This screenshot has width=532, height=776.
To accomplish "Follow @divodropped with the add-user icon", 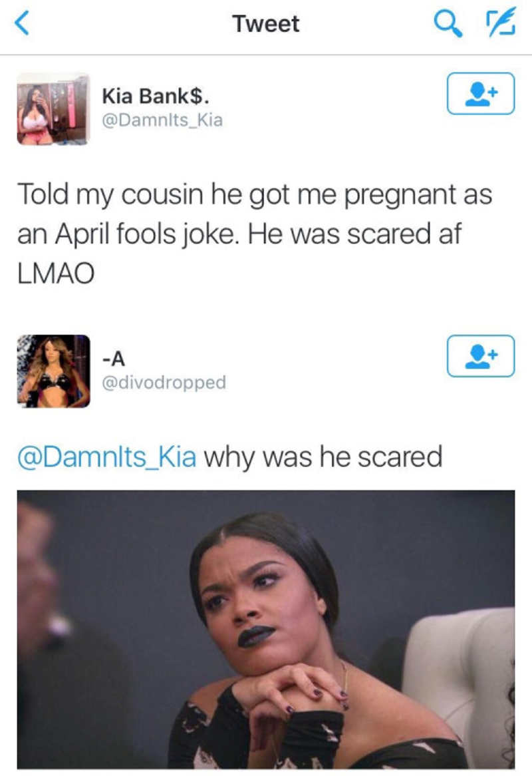I will [x=481, y=356].
